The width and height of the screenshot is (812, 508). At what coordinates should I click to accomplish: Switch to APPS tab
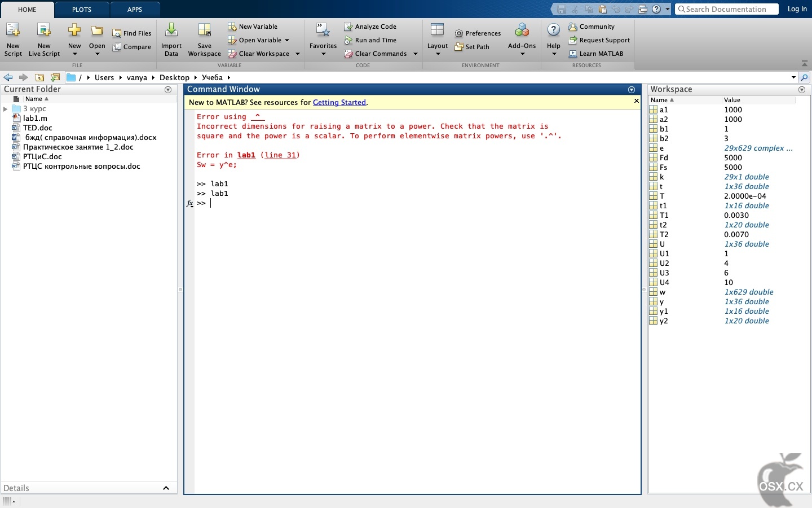point(135,10)
